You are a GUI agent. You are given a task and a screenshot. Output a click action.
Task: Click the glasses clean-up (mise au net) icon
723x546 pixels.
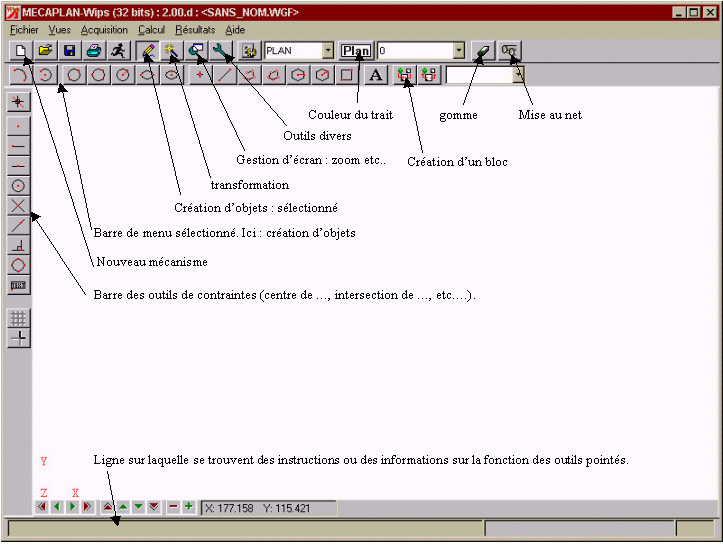click(509, 51)
